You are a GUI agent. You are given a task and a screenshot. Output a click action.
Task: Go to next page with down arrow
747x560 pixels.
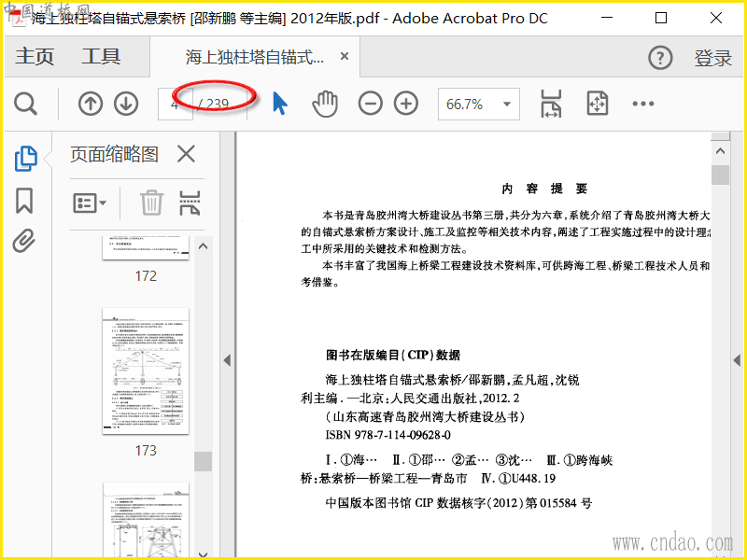tap(126, 104)
